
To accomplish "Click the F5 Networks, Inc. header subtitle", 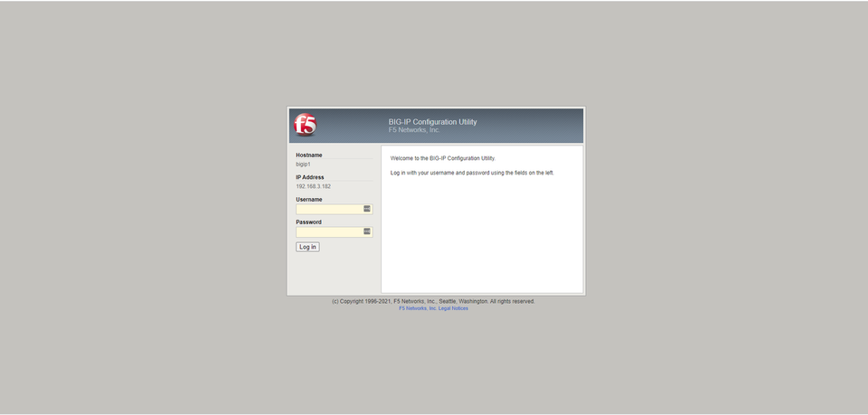I will click(413, 130).
